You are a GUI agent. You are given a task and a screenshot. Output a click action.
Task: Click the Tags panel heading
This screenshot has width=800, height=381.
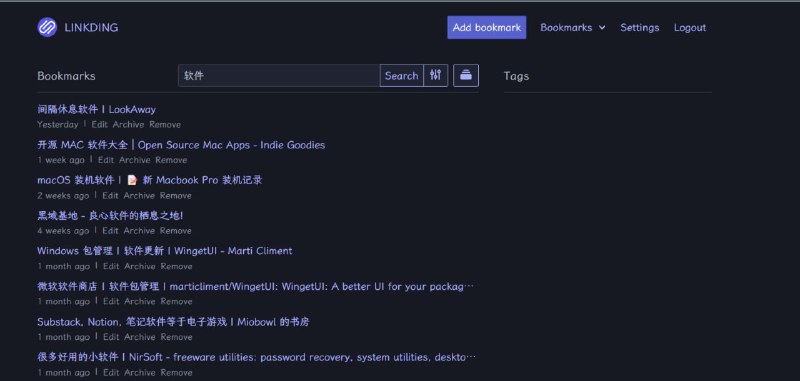[x=516, y=76]
